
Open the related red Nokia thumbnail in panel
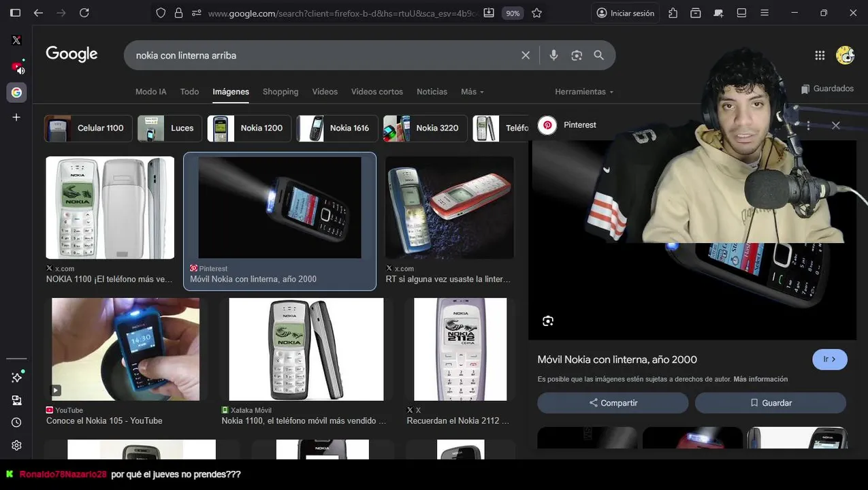692,438
